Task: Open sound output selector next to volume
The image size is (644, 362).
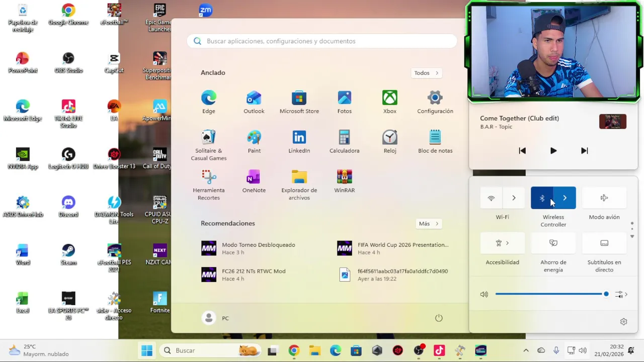Action: pyautogui.click(x=621, y=294)
